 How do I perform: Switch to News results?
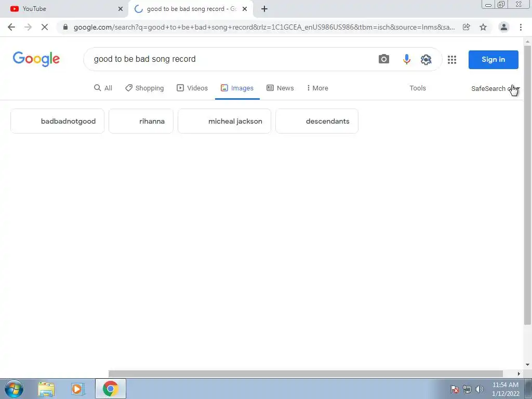pos(280,88)
